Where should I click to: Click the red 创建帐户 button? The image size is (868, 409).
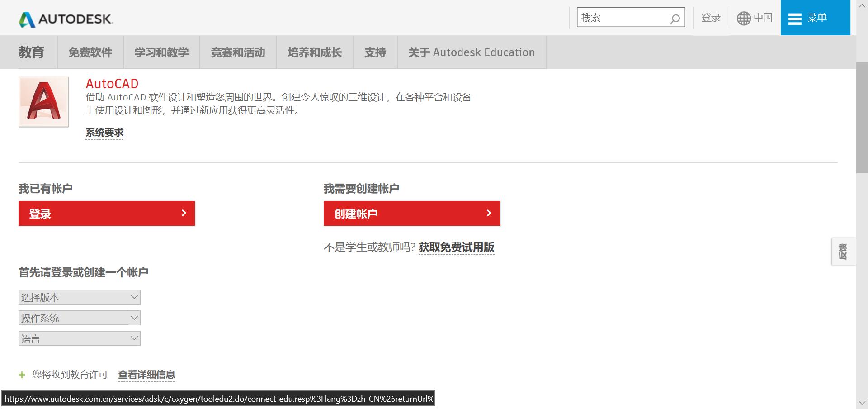click(412, 213)
